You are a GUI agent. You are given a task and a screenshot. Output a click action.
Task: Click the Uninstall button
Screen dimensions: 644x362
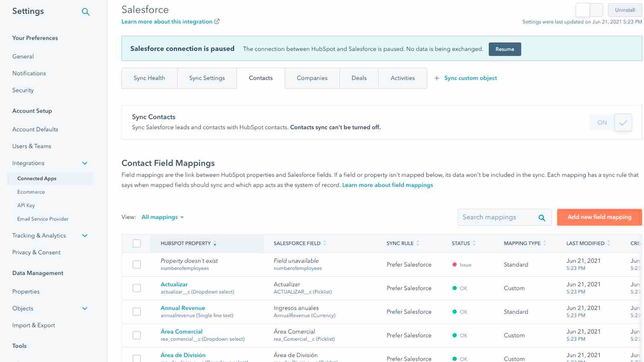pyautogui.click(x=625, y=10)
